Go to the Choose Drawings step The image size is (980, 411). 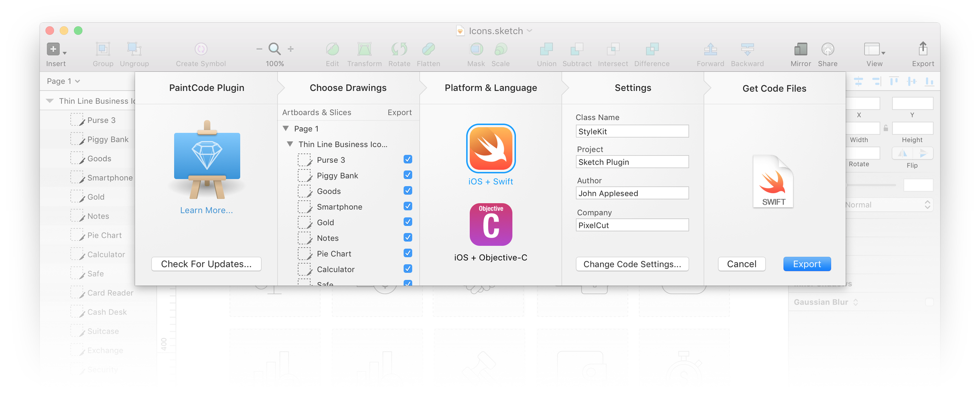348,88
